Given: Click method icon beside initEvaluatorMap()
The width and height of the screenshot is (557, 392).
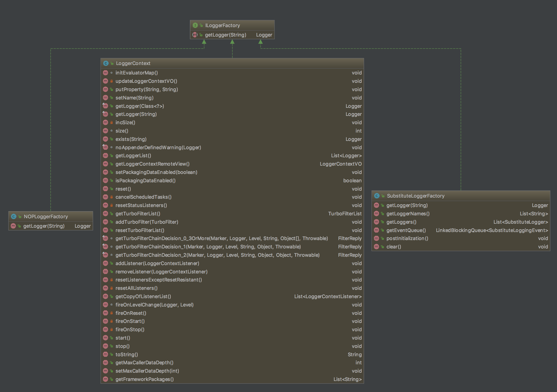Looking at the screenshot, I should 105,73.
